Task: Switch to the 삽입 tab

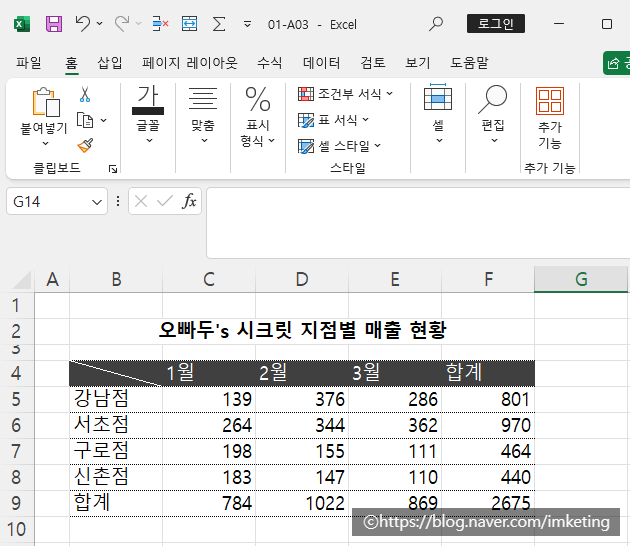Action: click(x=110, y=63)
